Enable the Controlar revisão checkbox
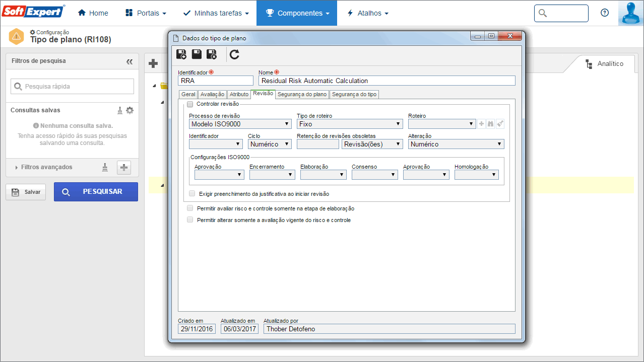Image resolution: width=644 pixels, height=362 pixels. [190, 104]
